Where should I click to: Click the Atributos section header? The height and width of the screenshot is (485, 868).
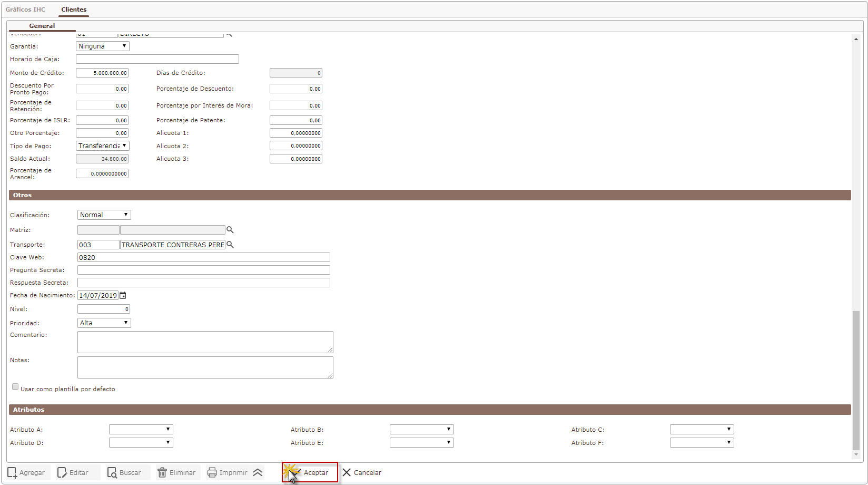pyautogui.click(x=430, y=410)
